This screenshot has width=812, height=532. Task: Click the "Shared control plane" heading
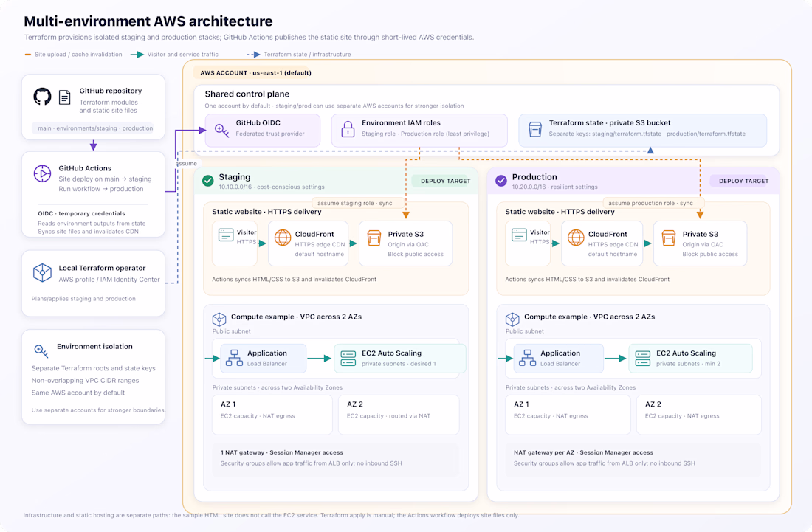(x=247, y=94)
